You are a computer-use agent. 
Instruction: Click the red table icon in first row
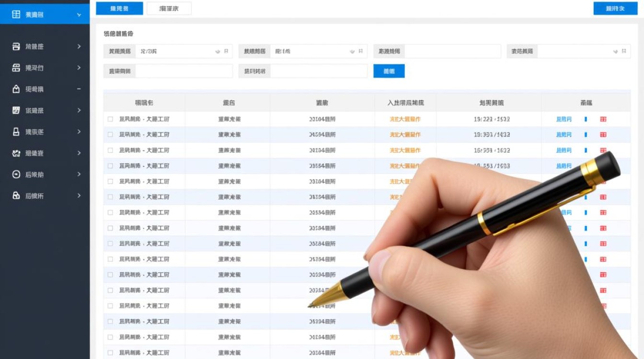click(603, 119)
